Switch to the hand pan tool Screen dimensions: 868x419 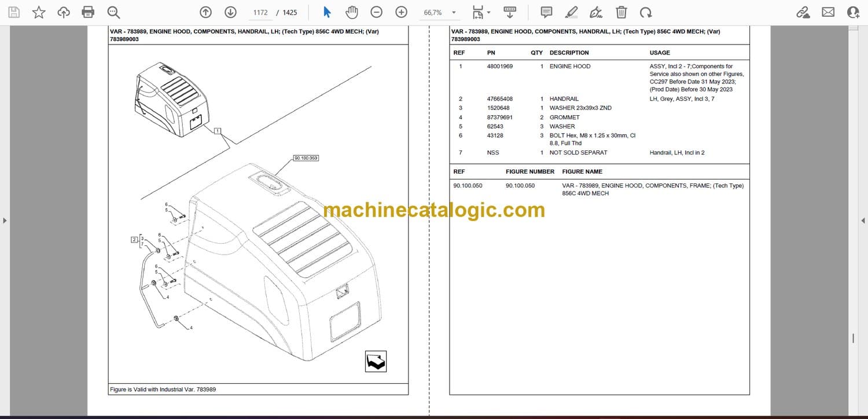pos(351,12)
